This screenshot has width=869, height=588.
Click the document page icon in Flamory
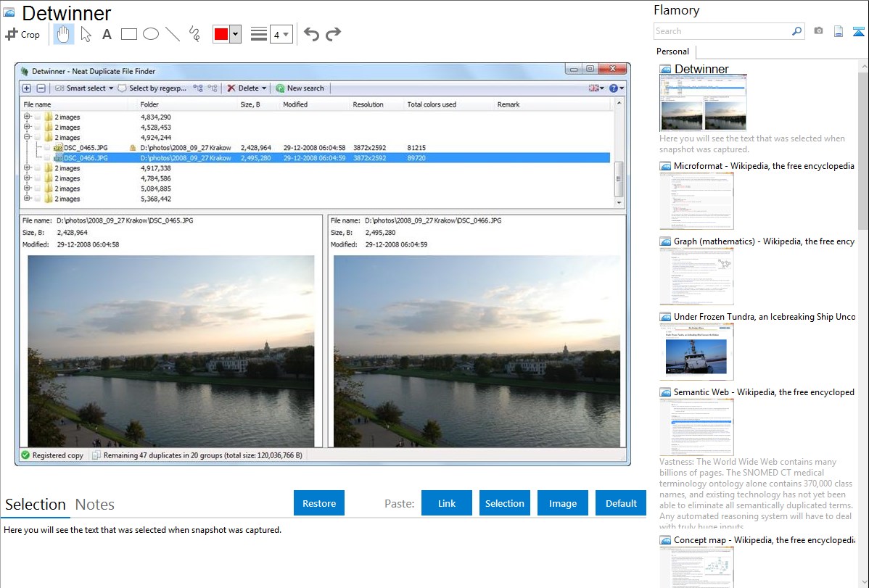click(x=839, y=31)
